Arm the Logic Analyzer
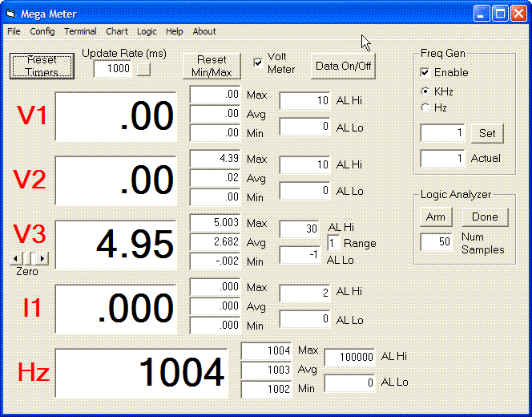The width and height of the screenshot is (532, 417). coord(436,217)
